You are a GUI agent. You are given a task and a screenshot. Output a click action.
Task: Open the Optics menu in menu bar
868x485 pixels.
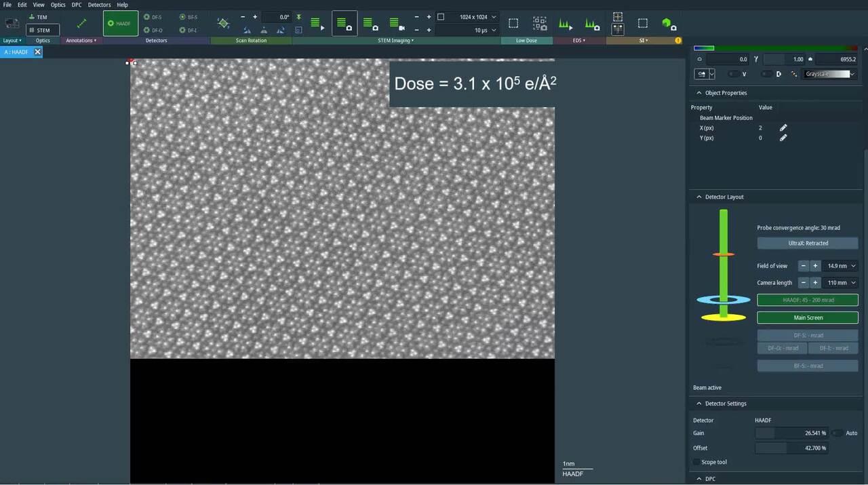click(x=58, y=5)
